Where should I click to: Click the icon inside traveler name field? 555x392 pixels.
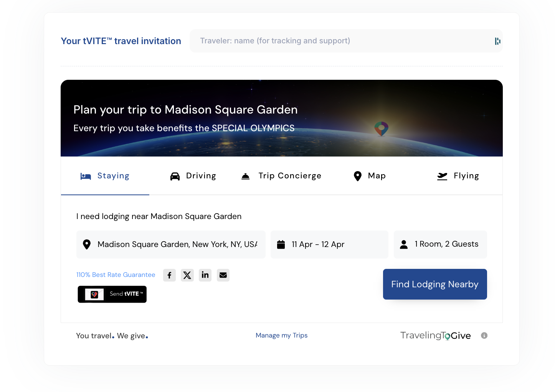497,41
